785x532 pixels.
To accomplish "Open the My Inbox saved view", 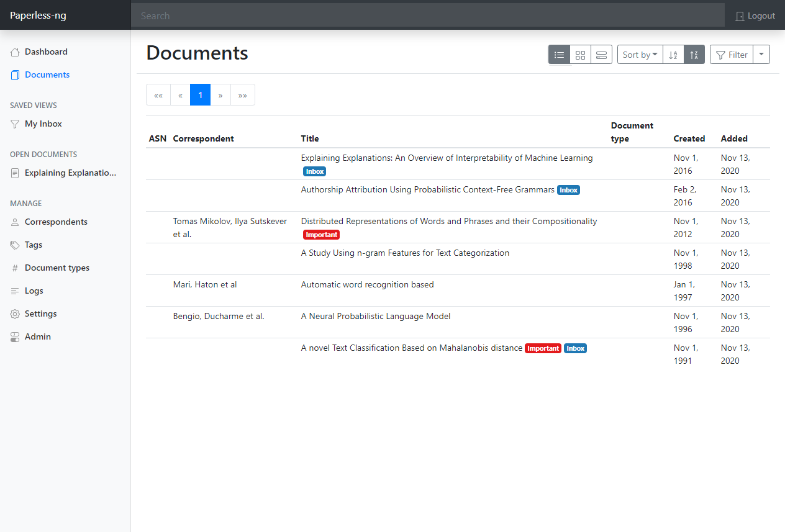I will pos(43,124).
